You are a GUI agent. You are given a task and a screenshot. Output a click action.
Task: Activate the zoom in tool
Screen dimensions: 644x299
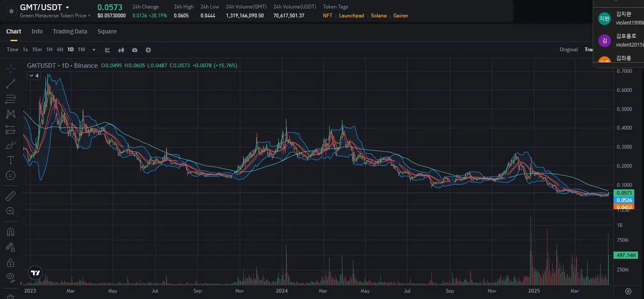11,211
